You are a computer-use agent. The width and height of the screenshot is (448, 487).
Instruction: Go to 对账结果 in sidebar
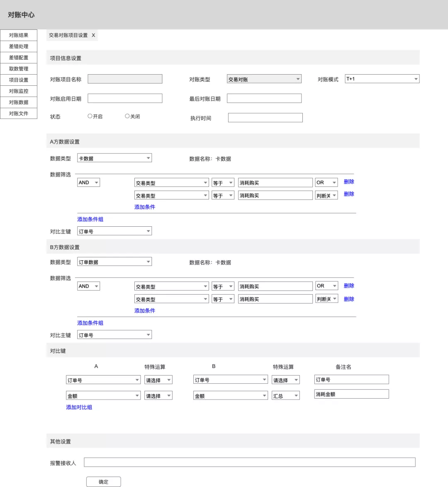pos(19,35)
